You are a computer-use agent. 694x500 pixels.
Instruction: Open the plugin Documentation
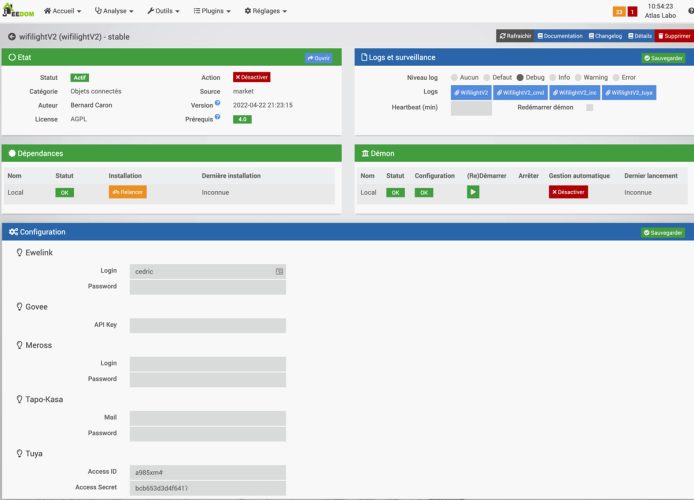pos(560,36)
